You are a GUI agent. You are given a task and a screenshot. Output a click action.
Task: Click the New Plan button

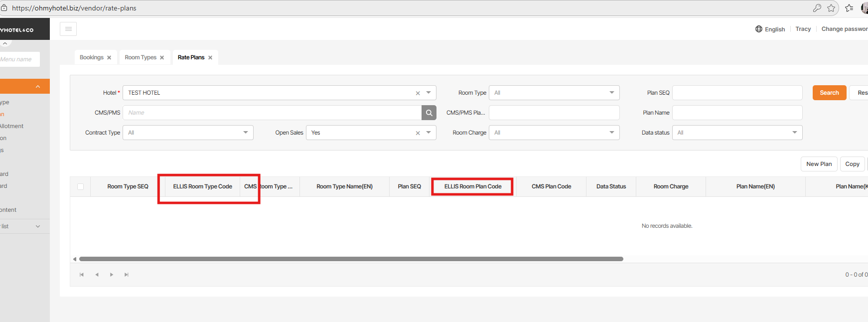[x=819, y=164]
